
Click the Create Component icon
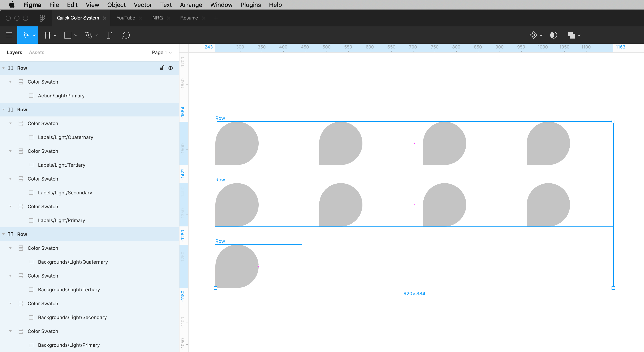(x=533, y=35)
